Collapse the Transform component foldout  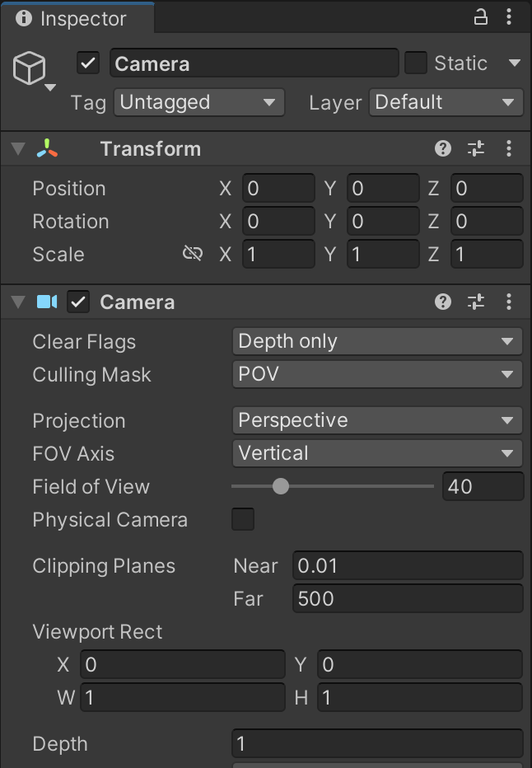coord(18,149)
